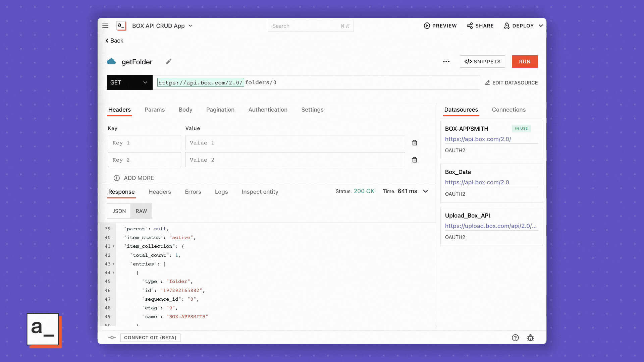Select the Upload_Box_API datasource
Screen dimensions: 644x362
[x=492, y=227]
